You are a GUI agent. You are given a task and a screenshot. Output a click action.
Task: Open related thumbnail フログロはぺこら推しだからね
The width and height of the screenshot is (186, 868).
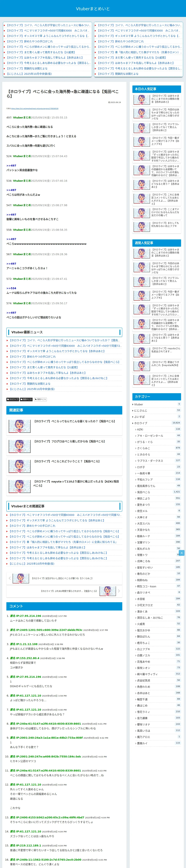[20, 446]
